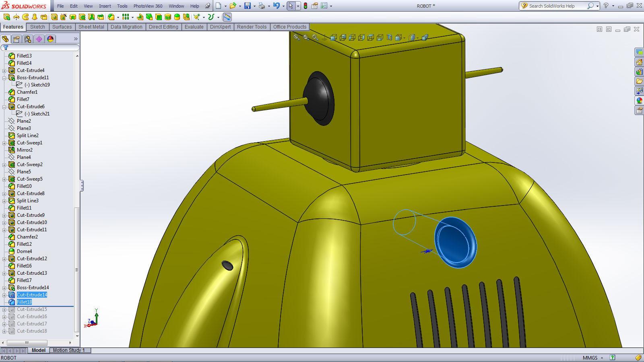Open the DimXpertManager crosshair tab

pyautogui.click(x=39, y=39)
